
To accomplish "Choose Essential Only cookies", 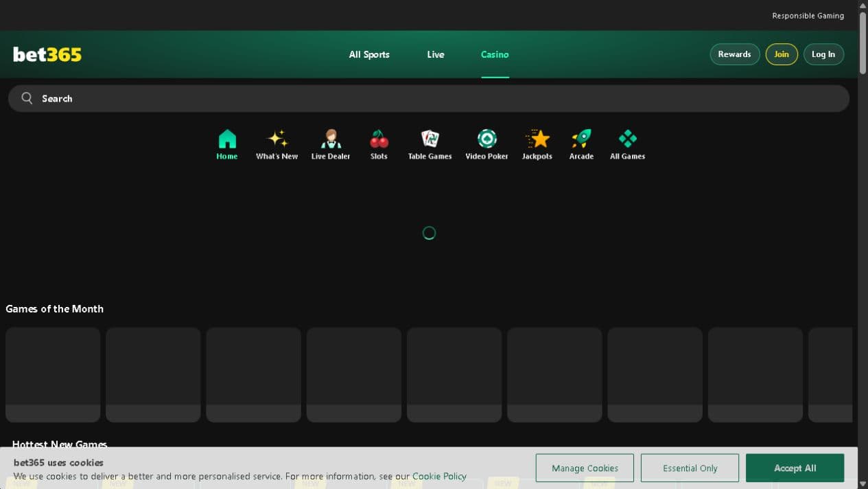I will (x=690, y=468).
